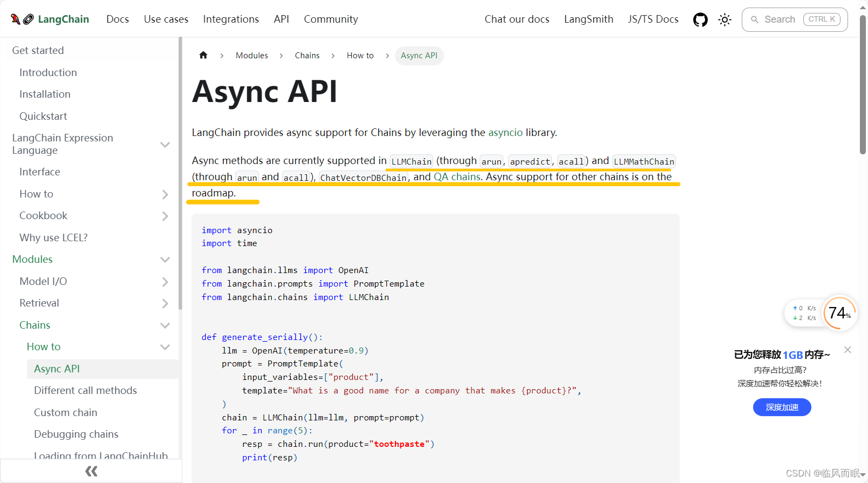
Task: Expand the Model I/O chevron
Action: [x=165, y=282]
